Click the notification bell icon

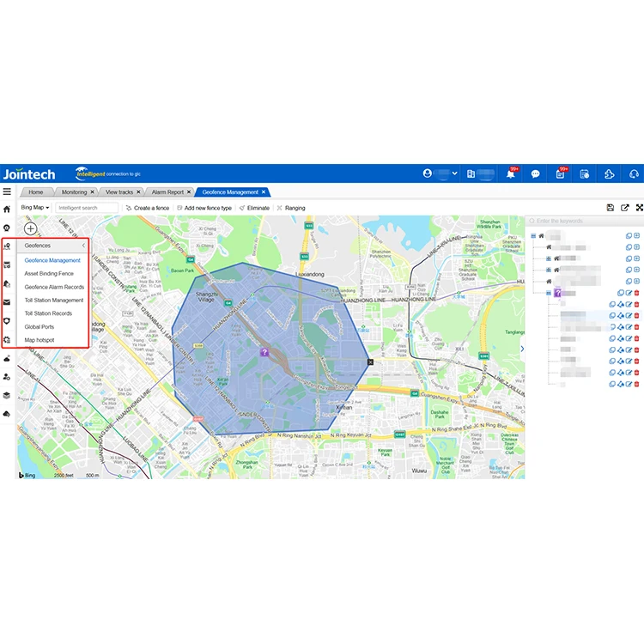(x=511, y=173)
